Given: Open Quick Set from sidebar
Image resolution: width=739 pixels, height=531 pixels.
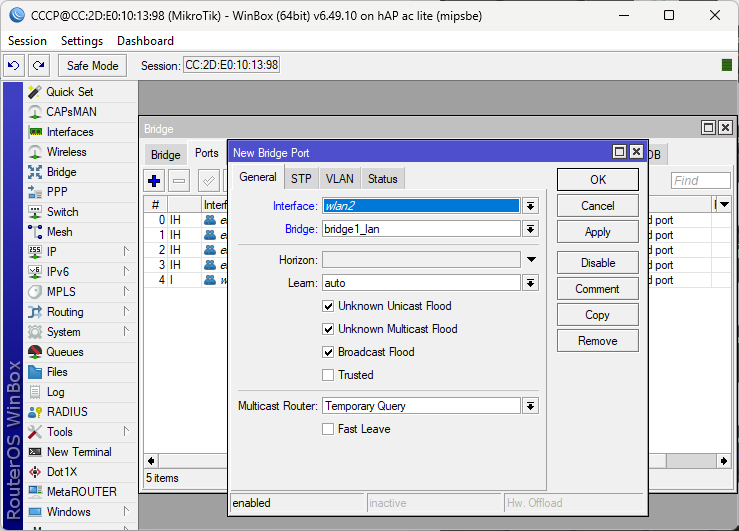Looking at the screenshot, I should [x=80, y=92].
